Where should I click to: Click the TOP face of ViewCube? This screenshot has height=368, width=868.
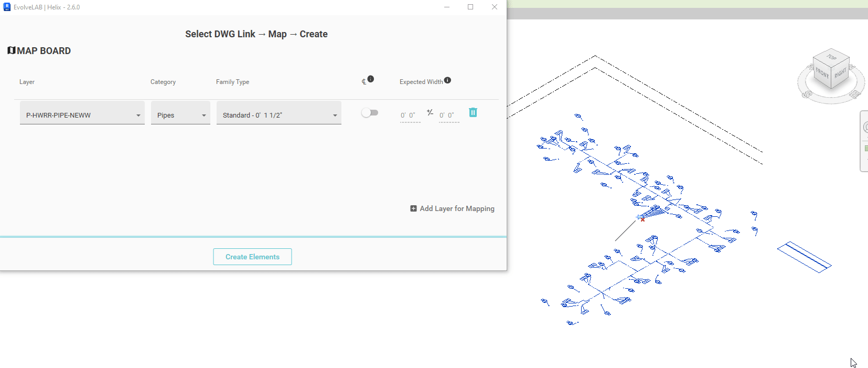coord(832,57)
